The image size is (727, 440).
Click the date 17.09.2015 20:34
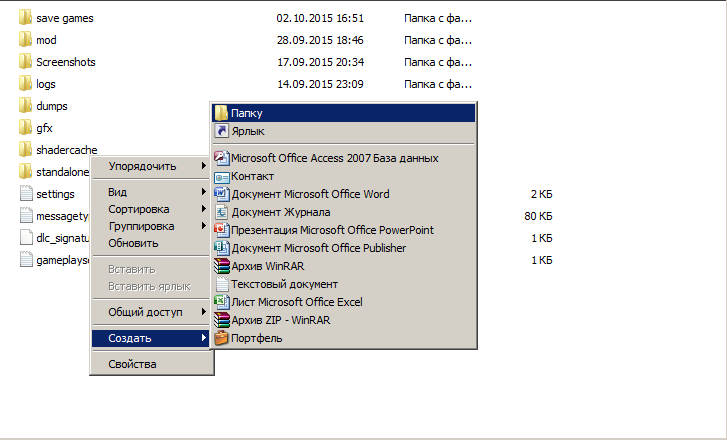320,62
